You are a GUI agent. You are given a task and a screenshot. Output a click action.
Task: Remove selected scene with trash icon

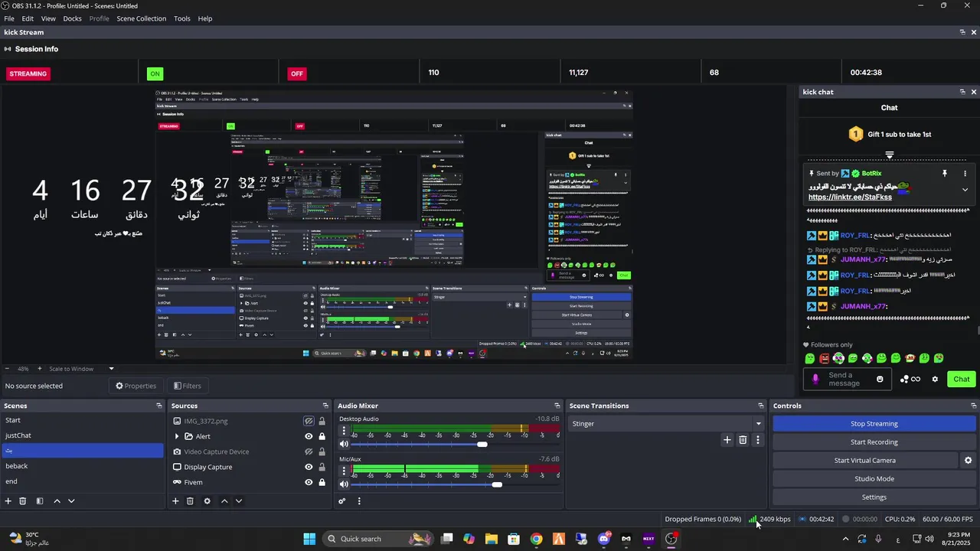tap(23, 501)
